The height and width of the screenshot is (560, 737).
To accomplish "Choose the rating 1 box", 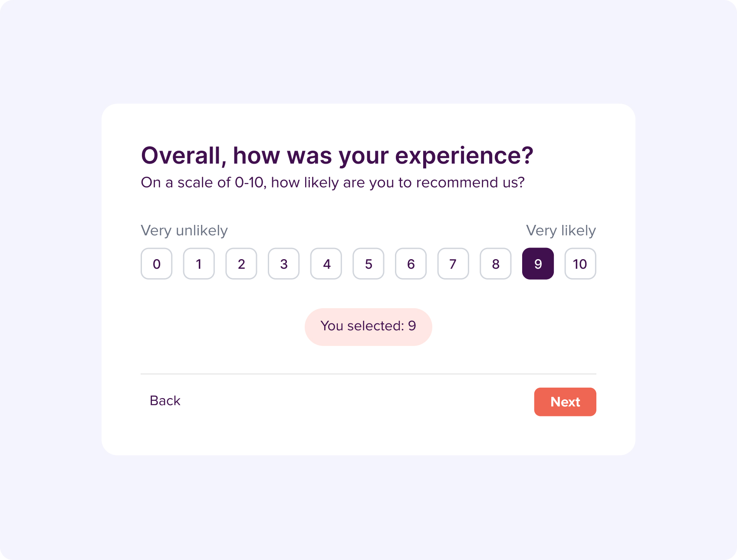I will coord(199,264).
